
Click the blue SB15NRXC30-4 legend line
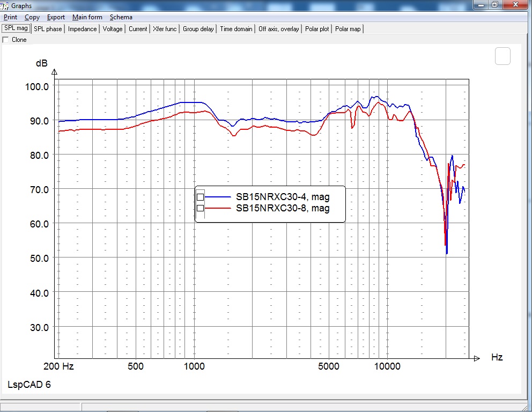(x=218, y=197)
